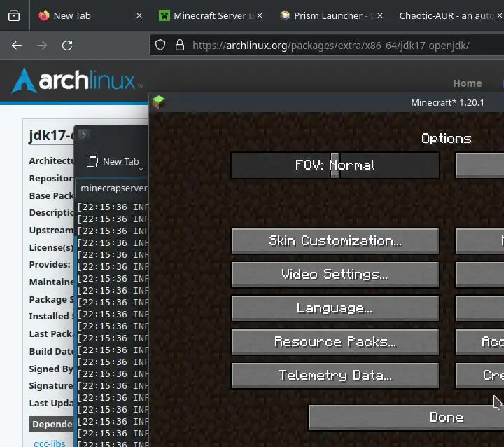Click the Minecraft* 1.20.1 window title
This screenshot has width=504, height=447.
447,103
